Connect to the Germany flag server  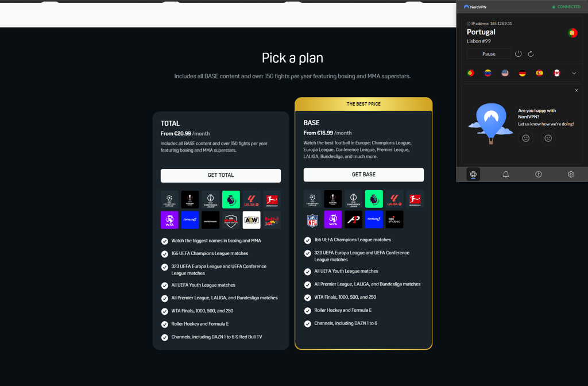coord(523,73)
